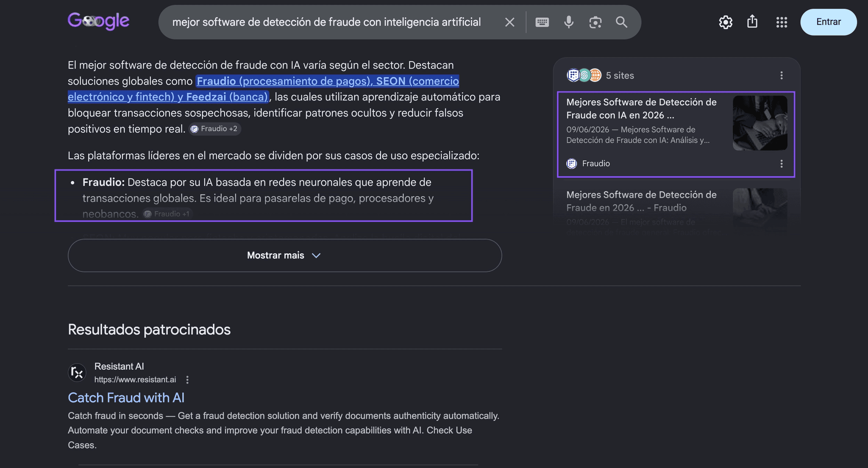The height and width of the screenshot is (468, 868).
Task: Open ad options beside resistant.ai URL
Action: (x=187, y=379)
